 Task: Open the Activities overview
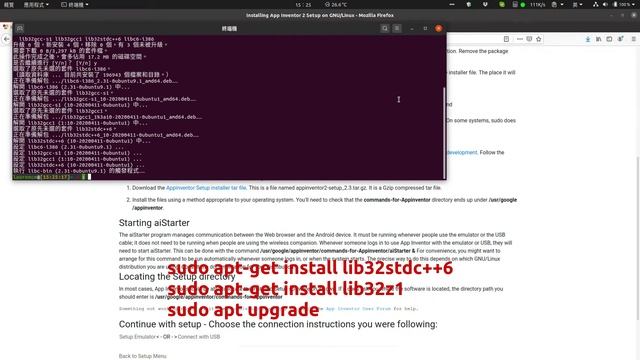click(x=9, y=4)
